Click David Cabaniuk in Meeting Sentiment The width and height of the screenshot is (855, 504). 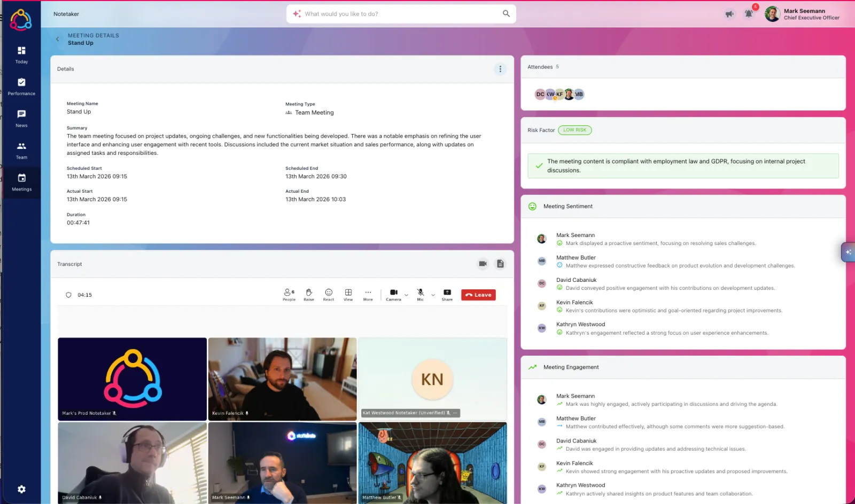click(x=576, y=280)
